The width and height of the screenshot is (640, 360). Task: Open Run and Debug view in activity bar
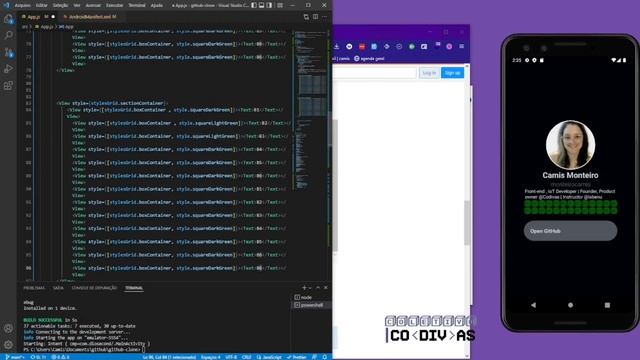click(8, 69)
